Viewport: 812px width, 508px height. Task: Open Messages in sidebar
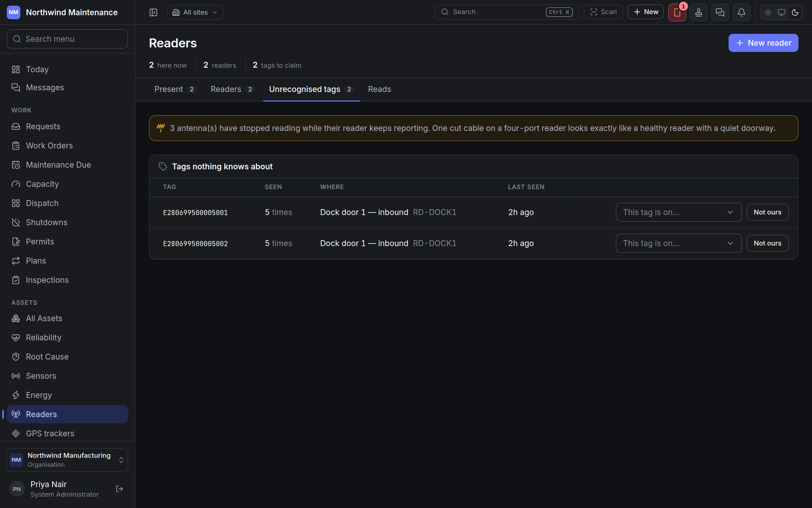[x=67, y=87]
